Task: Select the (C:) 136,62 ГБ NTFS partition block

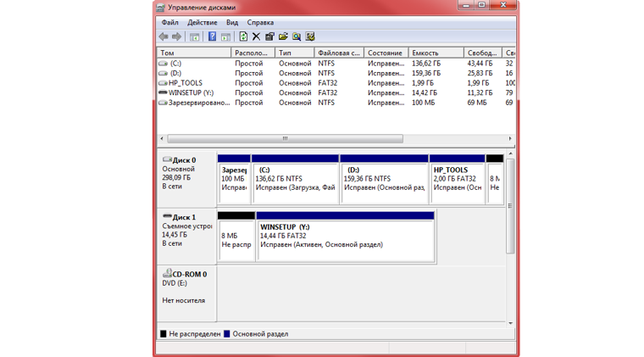Action: (295, 179)
